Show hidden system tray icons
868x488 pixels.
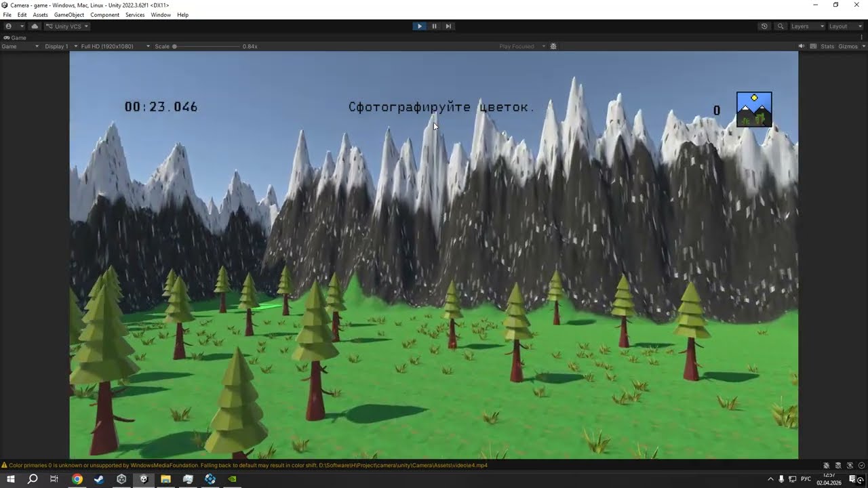pos(770,479)
